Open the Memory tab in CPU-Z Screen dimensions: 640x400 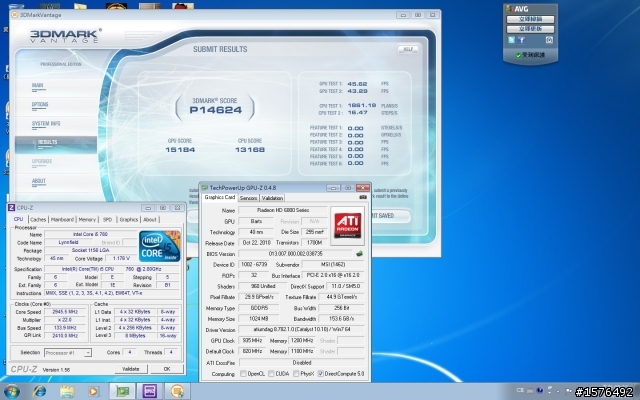tap(87, 220)
